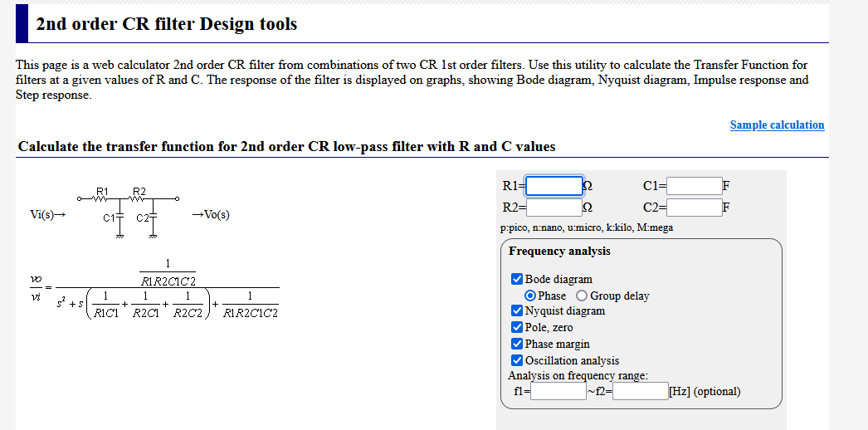
Task: Click the low-pass filter section heading
Action: 287,147
